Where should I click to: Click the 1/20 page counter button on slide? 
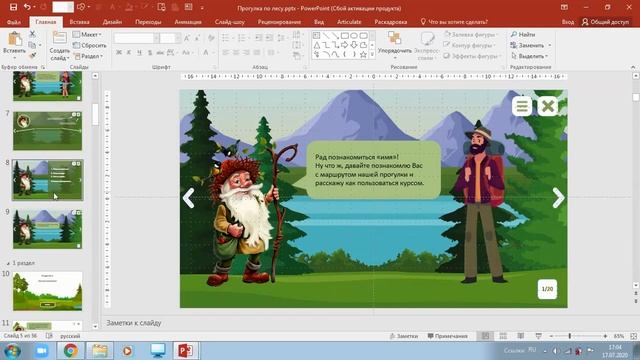pos(547,289)
